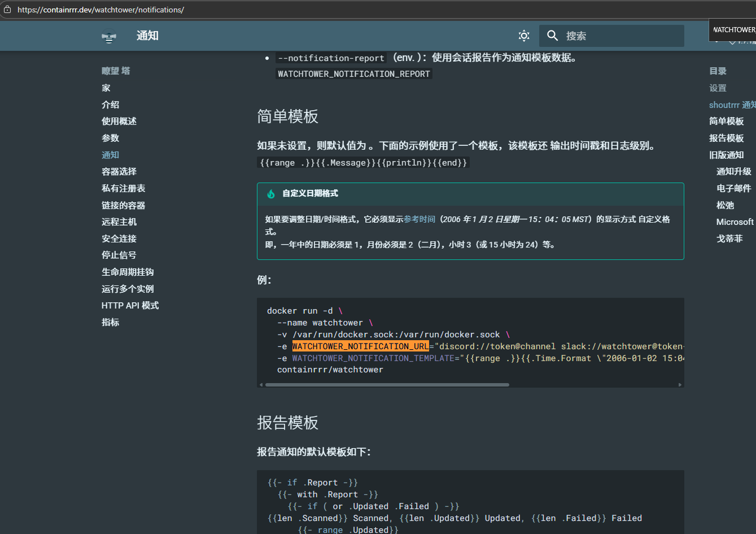This screenshot has width=756, height=534.
Task: Click the 通知 page title in header
Action: pos(147,36)
